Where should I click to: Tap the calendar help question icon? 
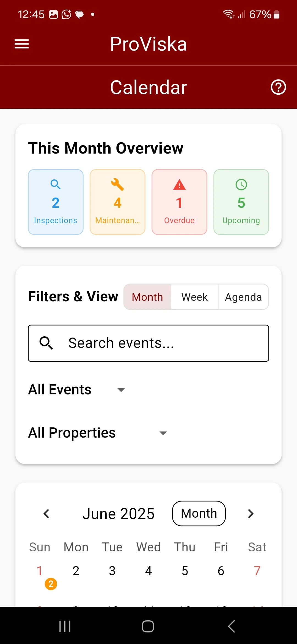pos(278,87)
